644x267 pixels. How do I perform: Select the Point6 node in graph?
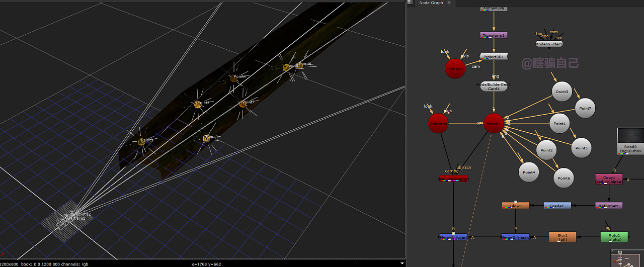563,178
